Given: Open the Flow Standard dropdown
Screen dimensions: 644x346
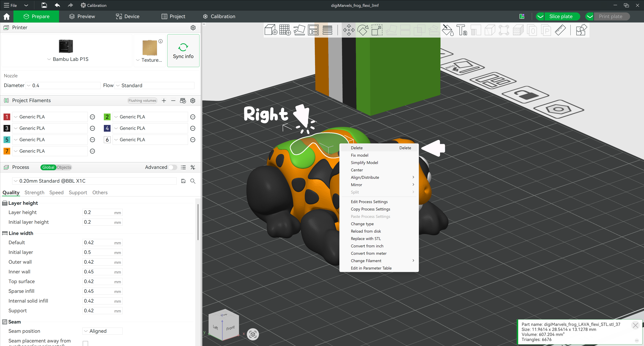Looking at the screenshot, I should (154, 86).
